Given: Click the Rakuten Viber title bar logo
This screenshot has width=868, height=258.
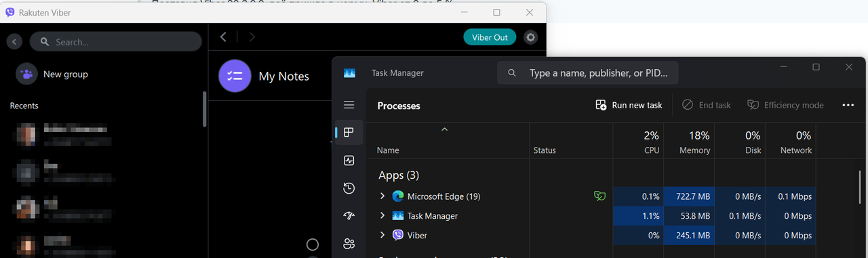Looking at the screenshot, I should coord(10,12).
